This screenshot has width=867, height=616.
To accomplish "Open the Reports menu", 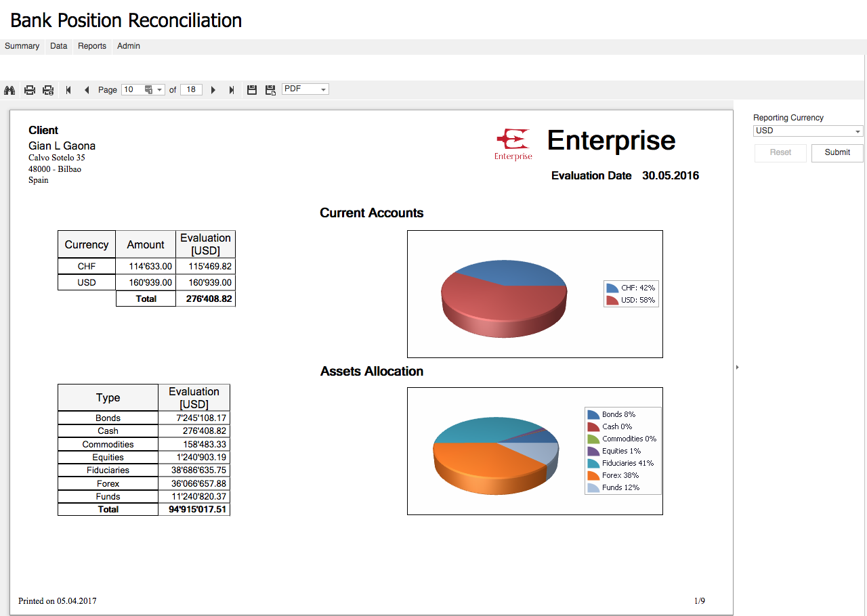I will click(x=92, y=46).
